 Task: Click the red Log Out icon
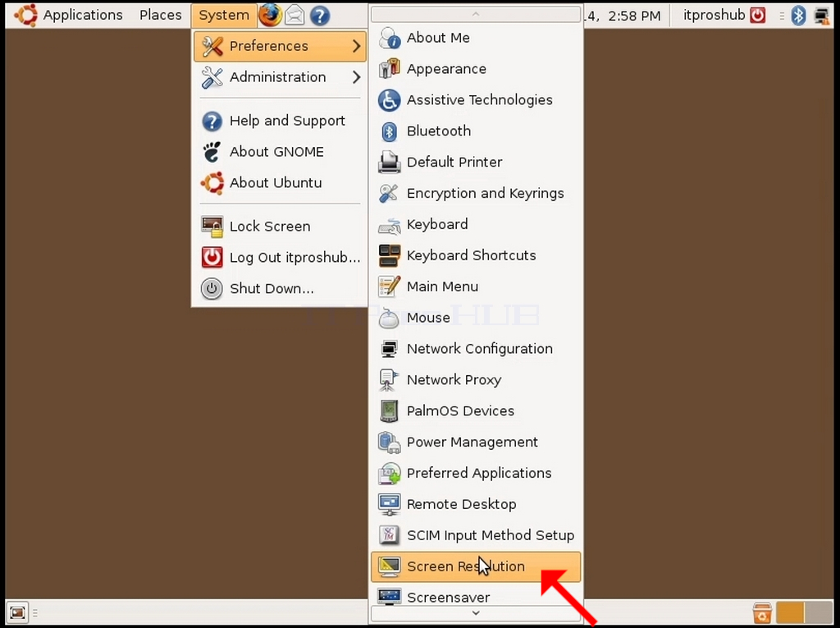click(x=212, y=258)
